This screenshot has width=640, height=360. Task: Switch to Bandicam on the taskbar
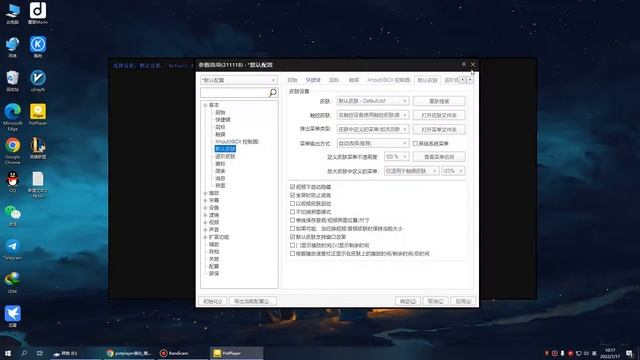pyautogui.click(x=175, y=353)
